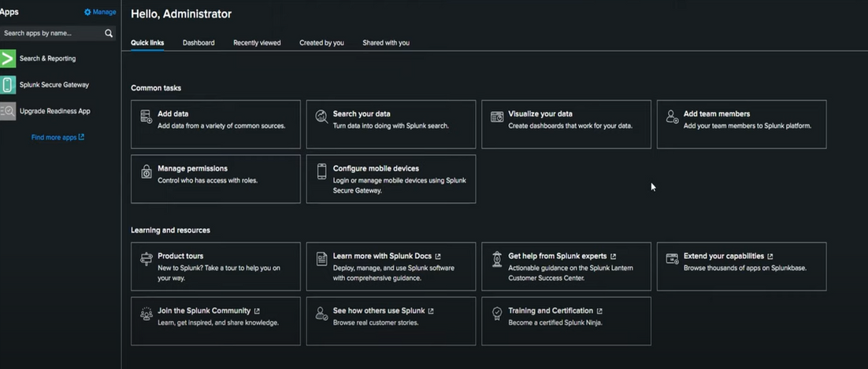Open the Manage permissions card title

pos(193,168)
